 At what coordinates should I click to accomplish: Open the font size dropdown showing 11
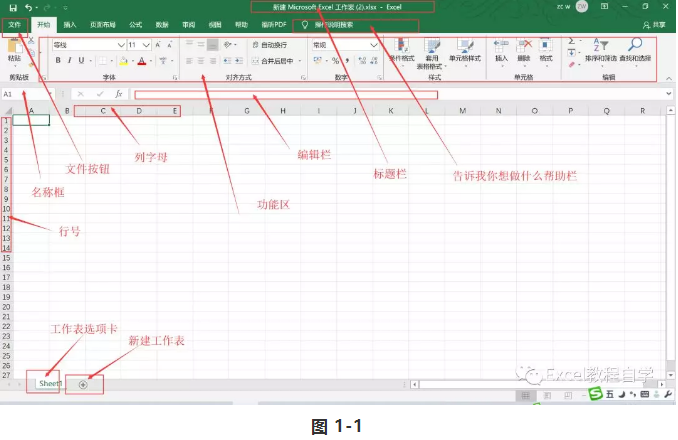(147, 45)
